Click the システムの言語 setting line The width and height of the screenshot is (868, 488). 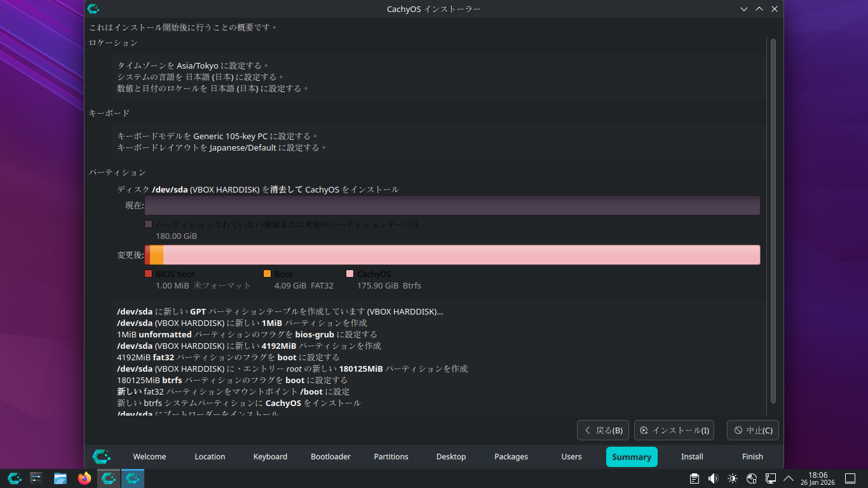(201, 77)
